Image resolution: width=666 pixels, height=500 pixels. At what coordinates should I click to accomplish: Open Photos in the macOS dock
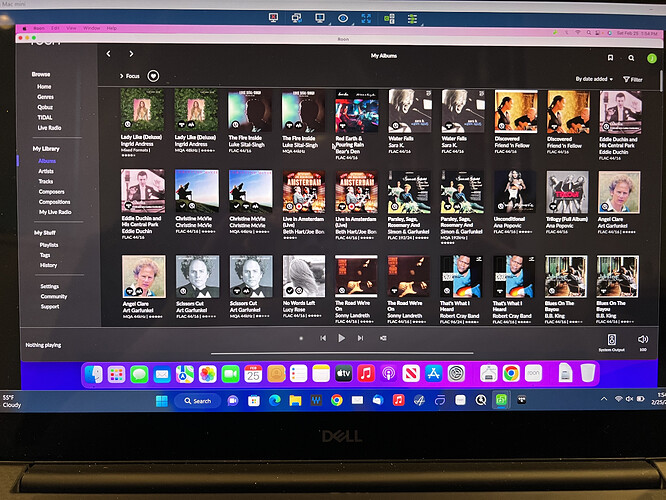pyautogui.click(x=207, y=374)
